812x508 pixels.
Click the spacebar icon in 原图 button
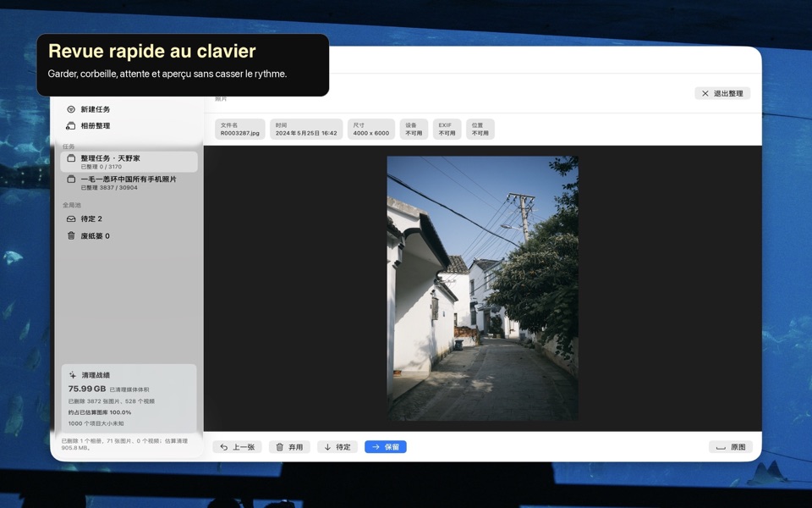721,448
